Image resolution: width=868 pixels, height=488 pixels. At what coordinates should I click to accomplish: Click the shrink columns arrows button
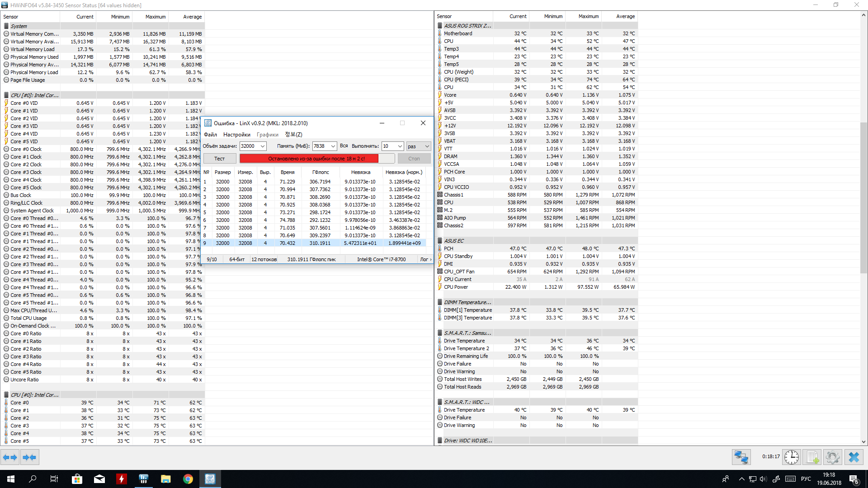click(x=29, y=457)
